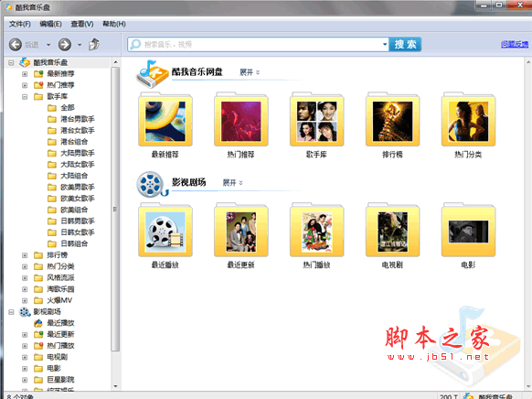Open the 歌手库 singers folder thumbnail
The width and height of the screenshot is (532, 399).
pyautogui.click(x=317, y=120)
